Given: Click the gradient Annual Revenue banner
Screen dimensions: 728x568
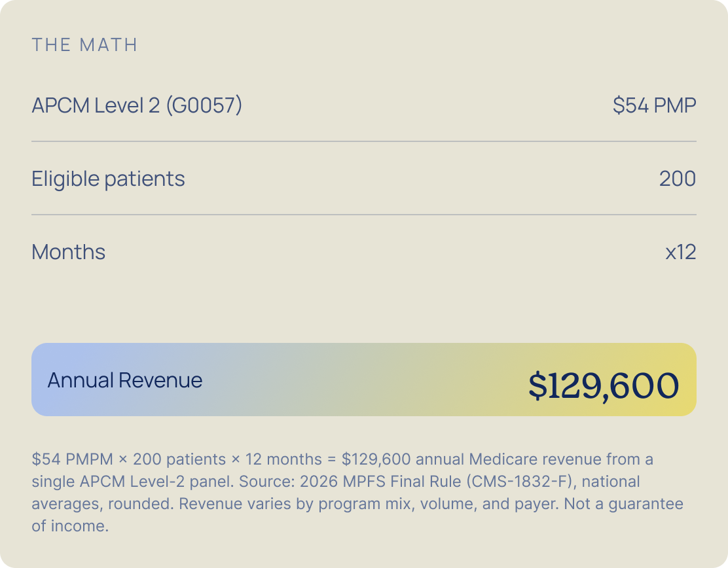Looking at the screenshot, I should (x=364, y=380).
